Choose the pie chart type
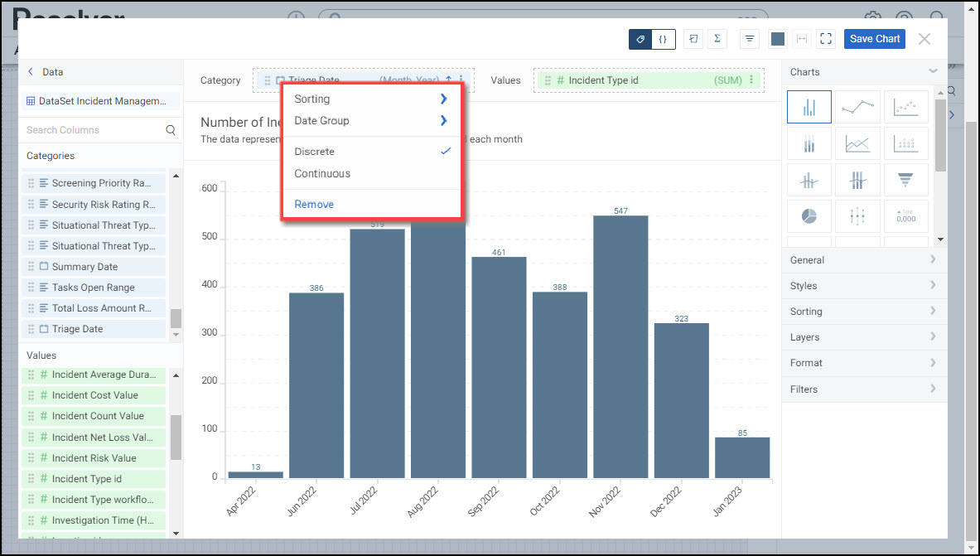Image resolution: width=980 pixels, height=556 pixels. [809, 216]
